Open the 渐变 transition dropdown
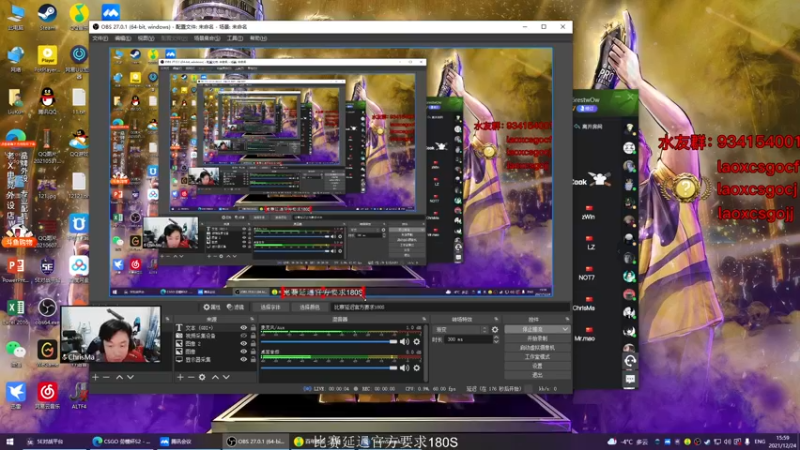Screen dimensions: 800x450 [461, 330]
